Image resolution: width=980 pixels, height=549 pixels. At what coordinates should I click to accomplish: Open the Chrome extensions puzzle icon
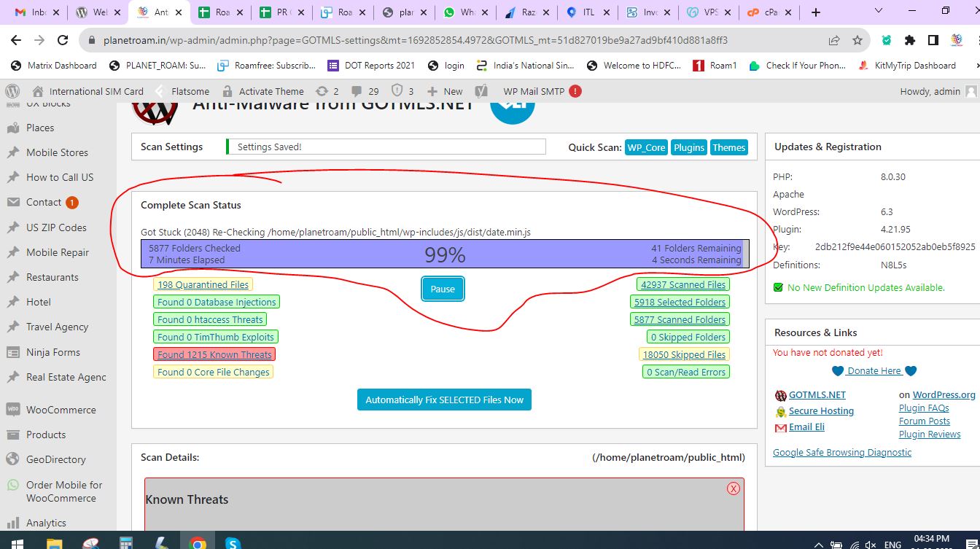910,41
